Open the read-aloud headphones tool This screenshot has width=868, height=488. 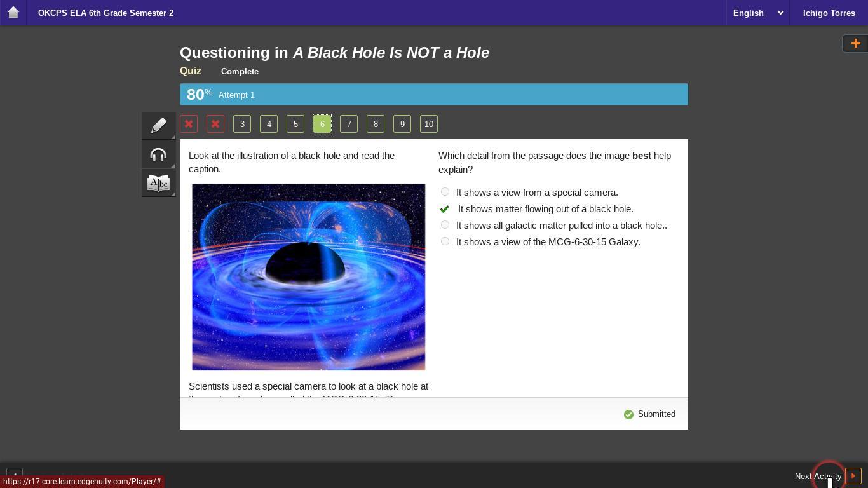click(x=158, y=154)
